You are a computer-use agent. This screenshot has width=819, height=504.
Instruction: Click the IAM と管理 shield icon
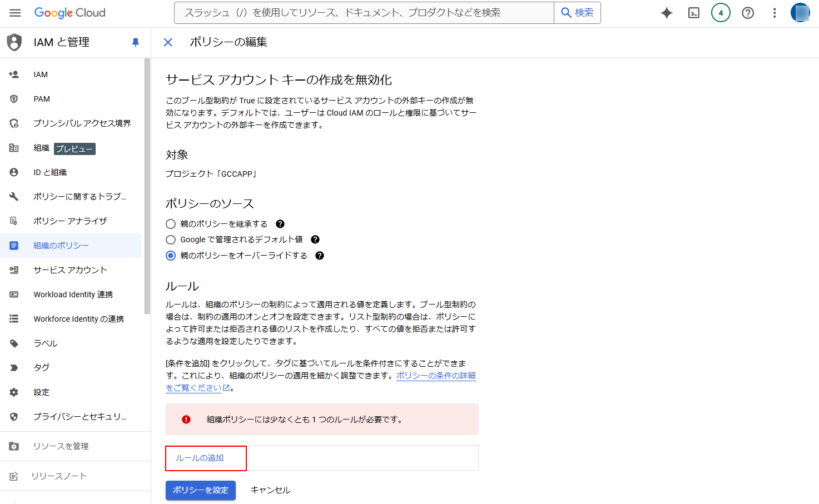coord(14,42)
